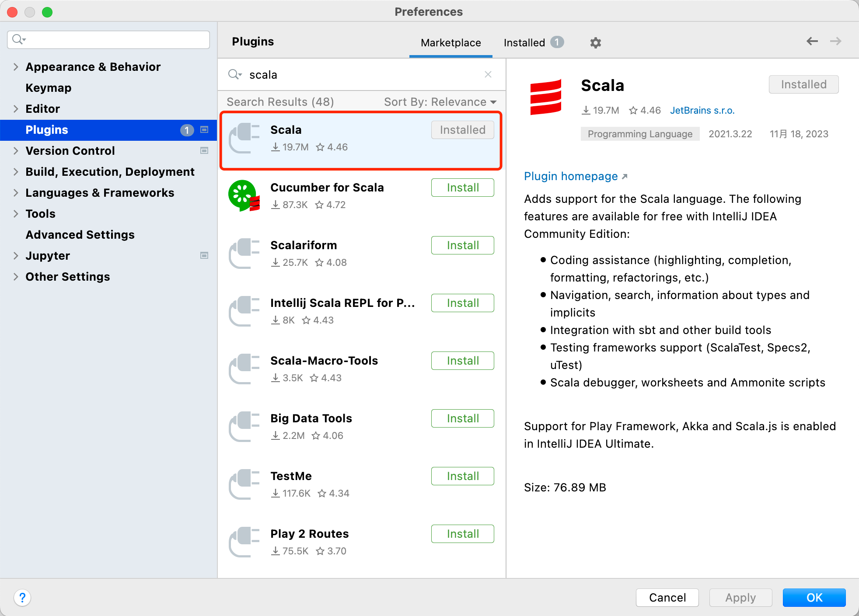The height and width of the screenshot is (616, 859).
Task: Expand the Build, Execution, Deployment node
Action: 16,172
